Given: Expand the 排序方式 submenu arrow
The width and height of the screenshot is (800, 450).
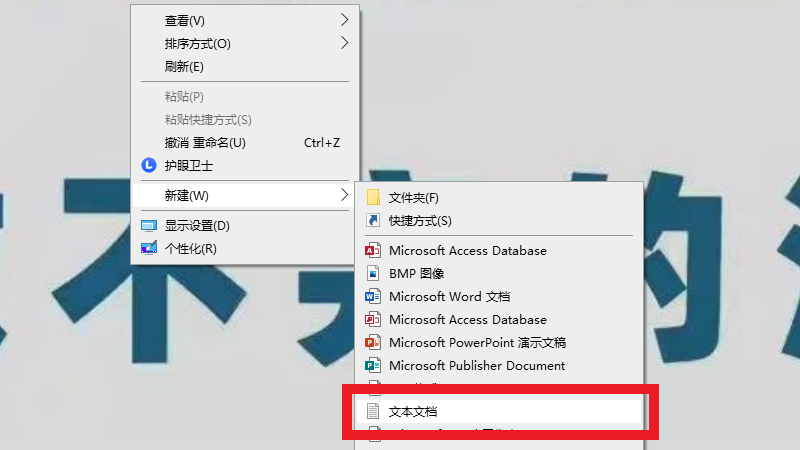Looking at the screenshot, I should [x=344, y=43].
